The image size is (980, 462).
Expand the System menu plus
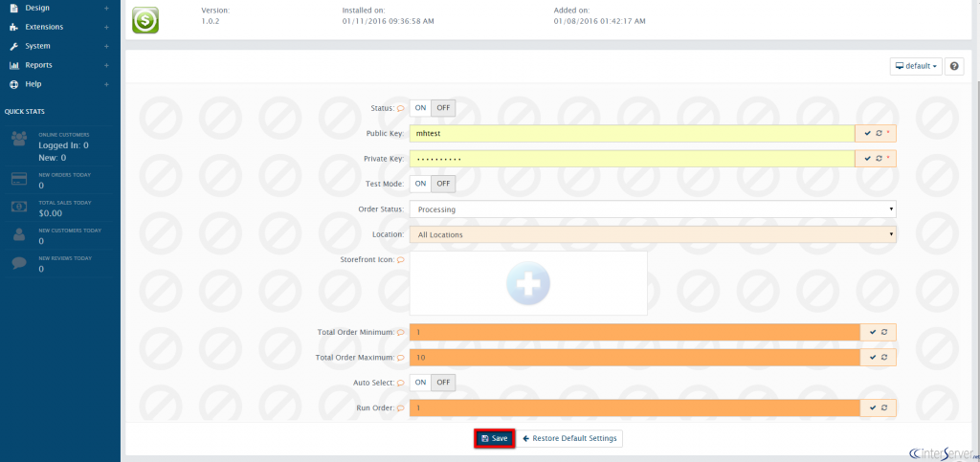coord(107,46)
